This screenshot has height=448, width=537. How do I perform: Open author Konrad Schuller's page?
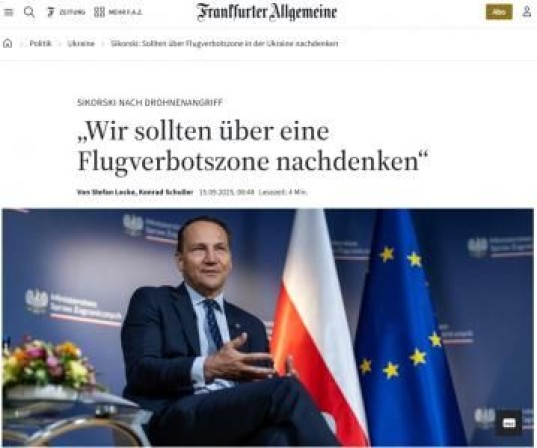[166, 192]
